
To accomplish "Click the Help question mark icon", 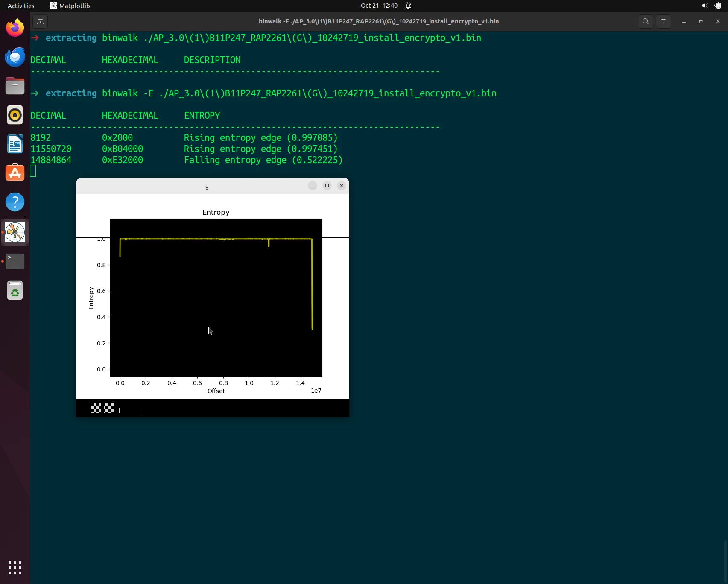I will [15, 202].
